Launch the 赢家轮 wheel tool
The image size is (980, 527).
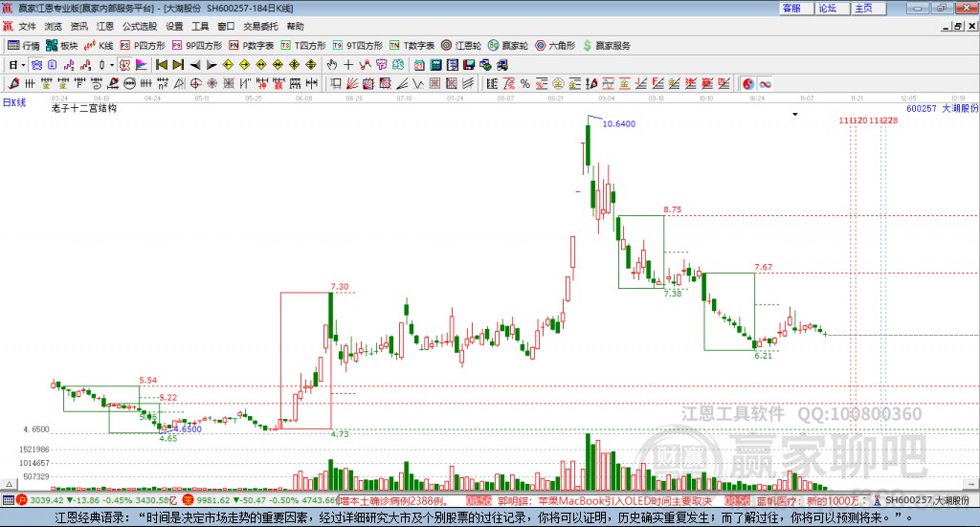tap(507, 46)
